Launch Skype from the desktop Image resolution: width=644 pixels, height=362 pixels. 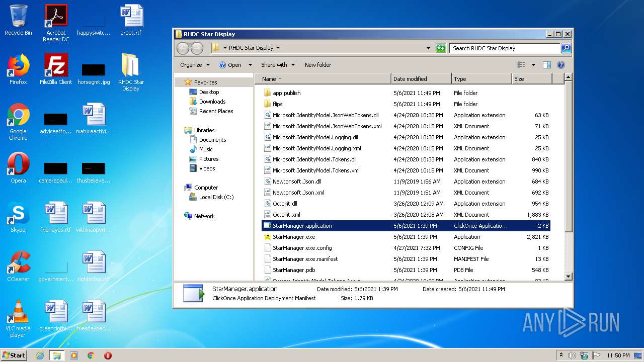coord(18,217)
